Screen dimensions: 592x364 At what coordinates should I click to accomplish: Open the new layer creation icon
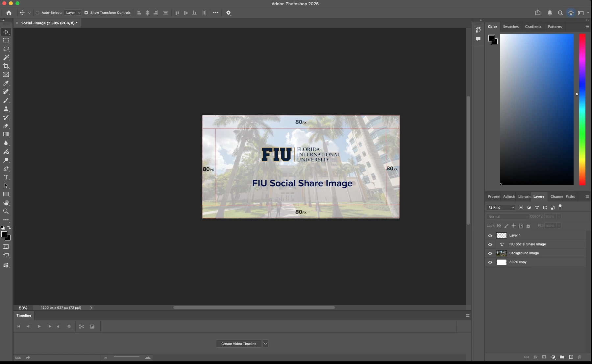(x=571, y=357)
